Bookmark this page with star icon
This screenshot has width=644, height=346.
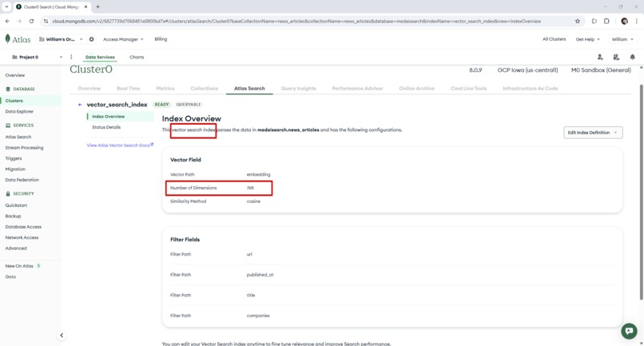pos(578,21)
